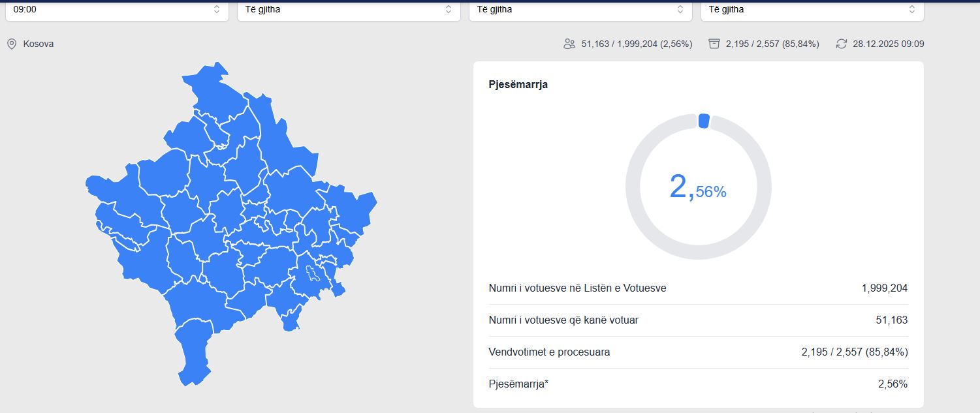
Task: Click the refresh icon beside 28.12.2025 09:09
Action: pos(842,44)
